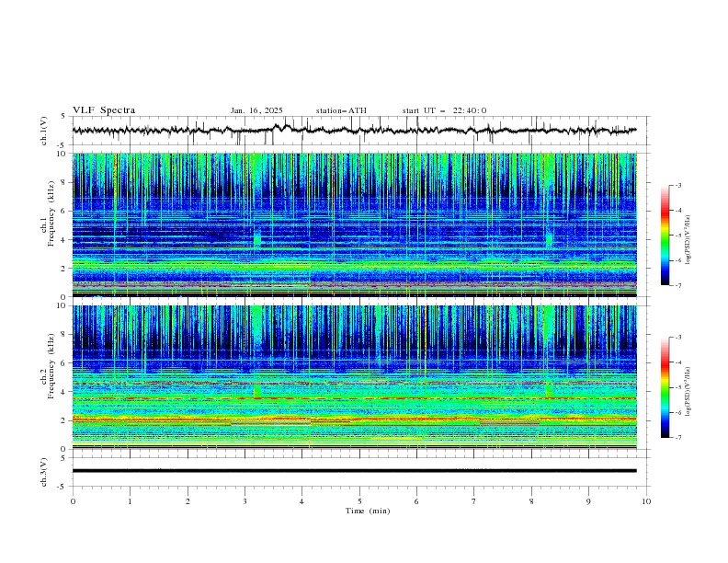Click the "10" tick on the time axis
728x563 pixels.
(646, 501)
